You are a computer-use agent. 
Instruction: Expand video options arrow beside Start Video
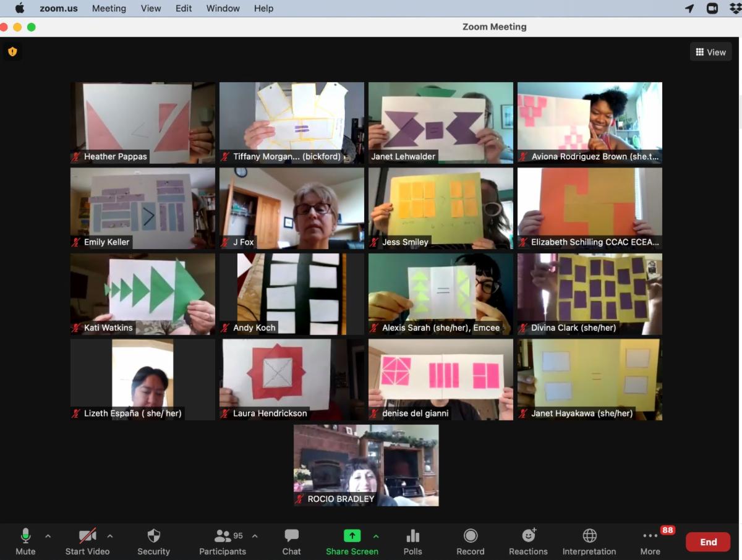tap(110, 536)
